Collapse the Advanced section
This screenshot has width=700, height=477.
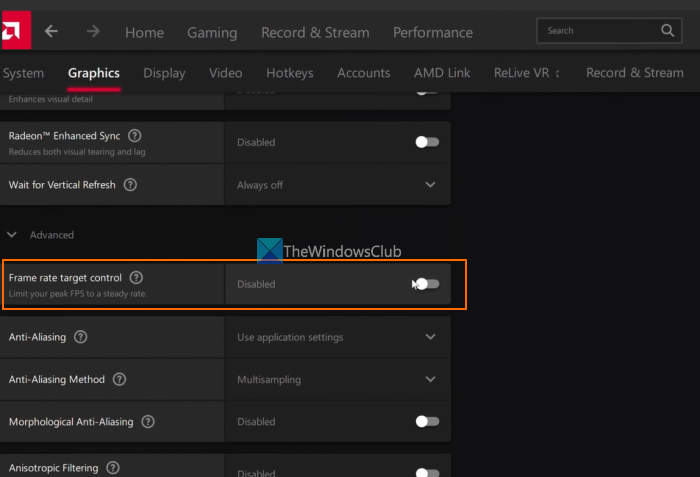12,234
